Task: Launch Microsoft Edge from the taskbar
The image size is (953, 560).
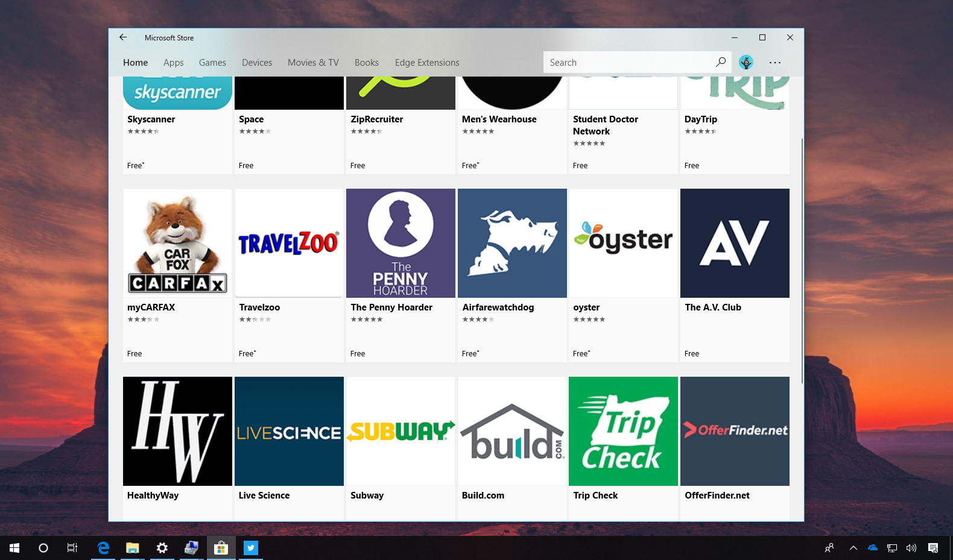Action: tap(104, 548)
